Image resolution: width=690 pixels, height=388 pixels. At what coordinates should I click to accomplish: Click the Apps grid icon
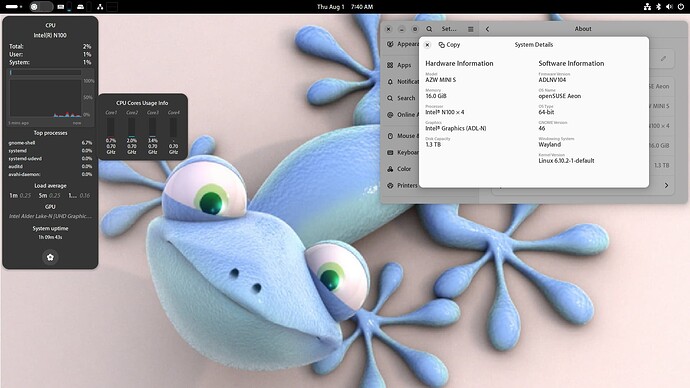[x=390, y=65]
